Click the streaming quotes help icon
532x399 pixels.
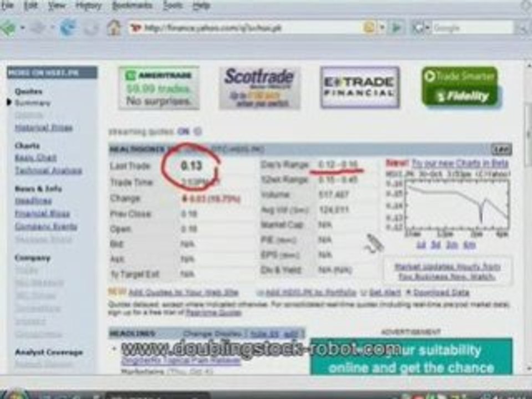tap(198, 131)
